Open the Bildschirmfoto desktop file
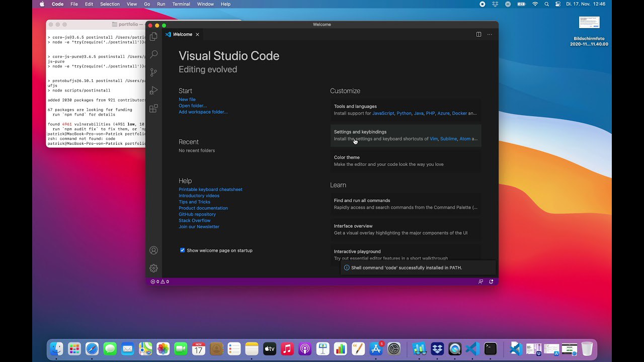The image size is (644, 362). [x=589, y=31]
